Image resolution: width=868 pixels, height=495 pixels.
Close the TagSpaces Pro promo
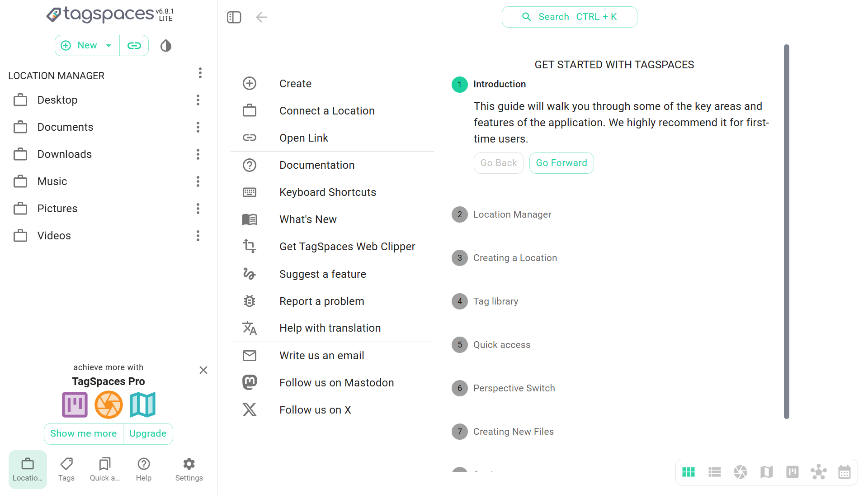203,370
